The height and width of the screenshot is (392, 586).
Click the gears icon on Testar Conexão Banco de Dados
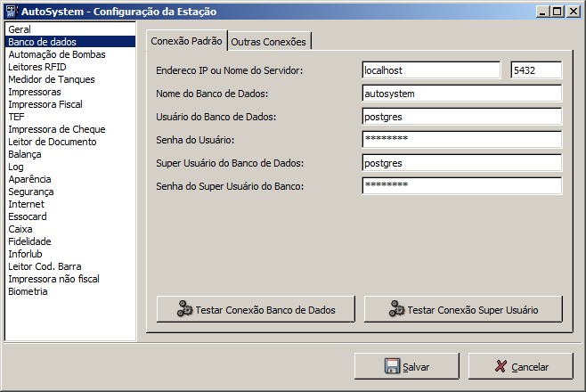click(x=184, y=309)
